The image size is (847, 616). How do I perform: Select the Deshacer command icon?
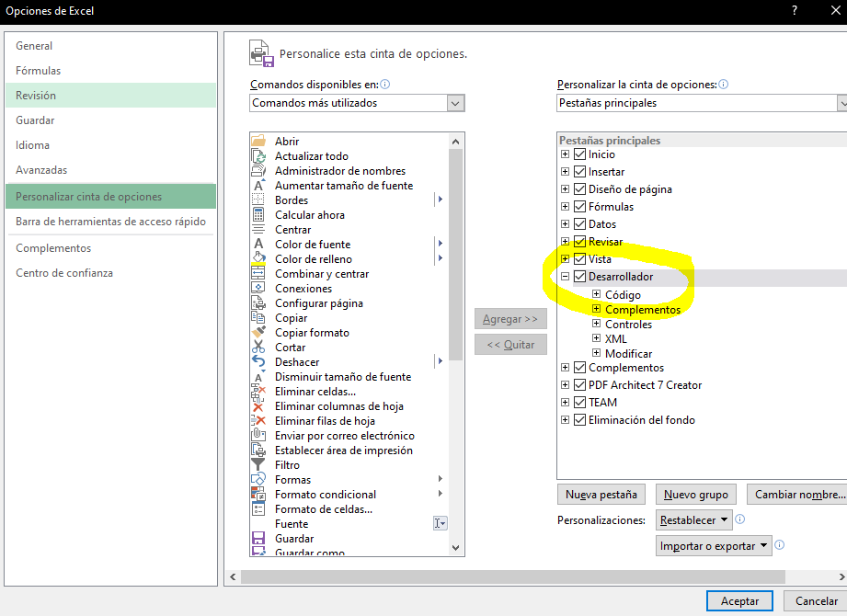click(x=261, y=361)
